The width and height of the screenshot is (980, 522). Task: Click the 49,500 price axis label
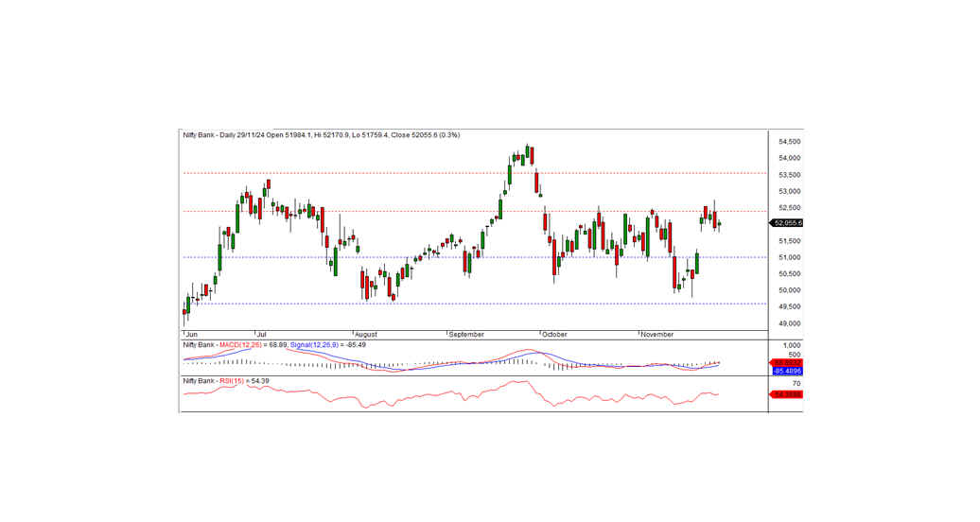coord(789,307)
